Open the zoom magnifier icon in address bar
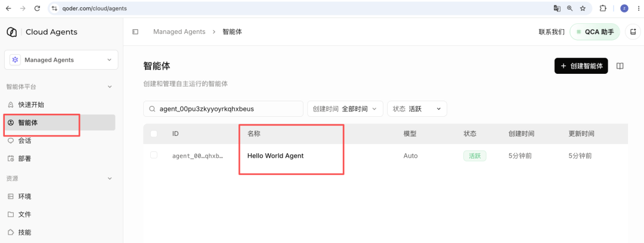 point(569,8)
